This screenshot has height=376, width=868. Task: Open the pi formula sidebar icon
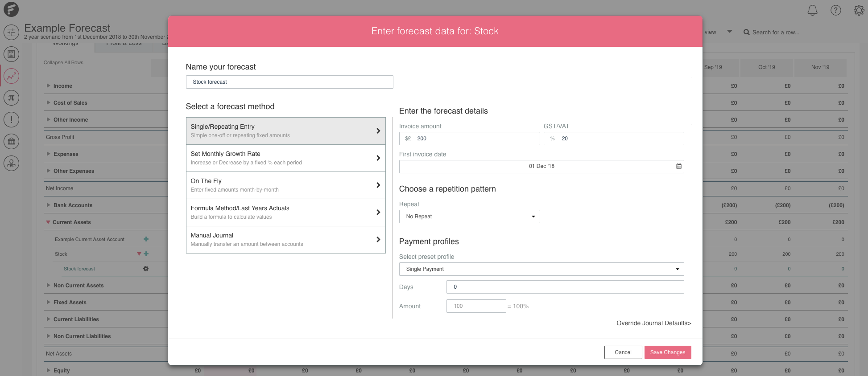click(x=11, y=98)
